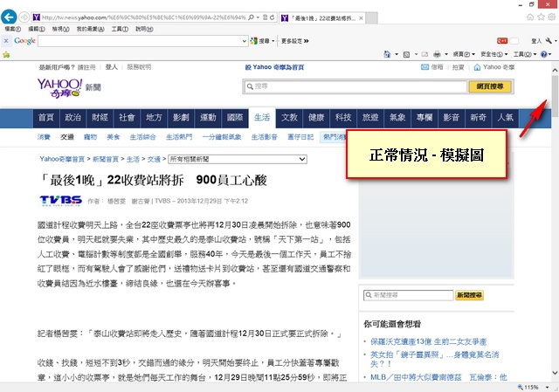559x392 pixels.
Task: Select the 財經 navigation tab
Action: (100, 118)
